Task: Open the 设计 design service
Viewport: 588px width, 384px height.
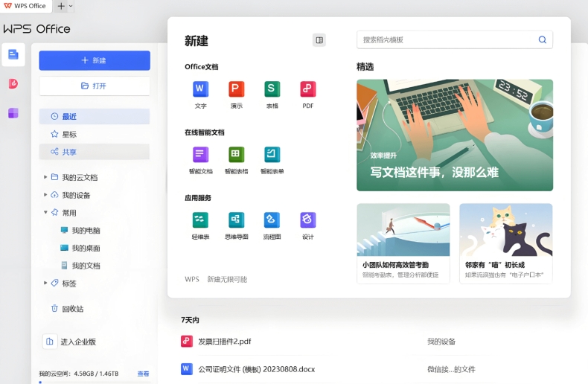Action: 308,220
